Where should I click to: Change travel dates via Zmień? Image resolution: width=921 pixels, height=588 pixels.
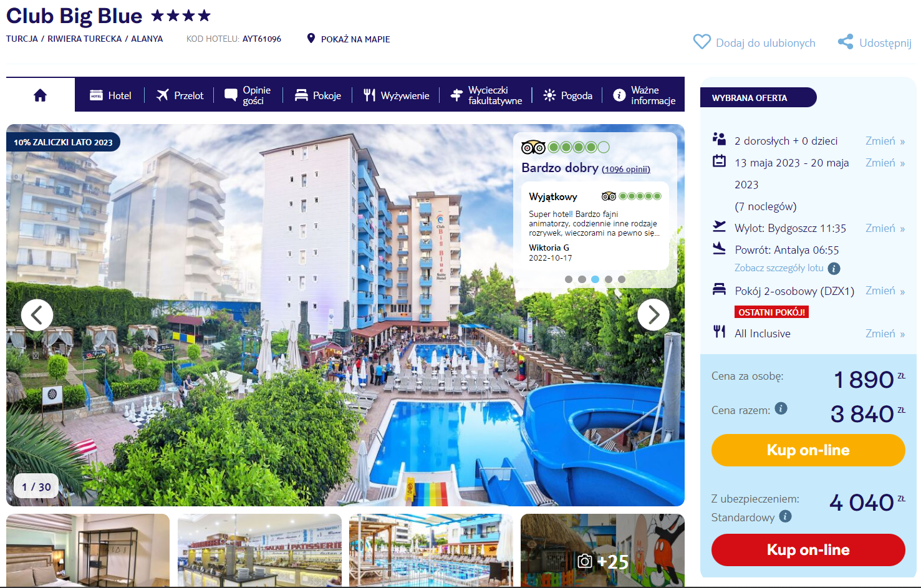[885, 163]
